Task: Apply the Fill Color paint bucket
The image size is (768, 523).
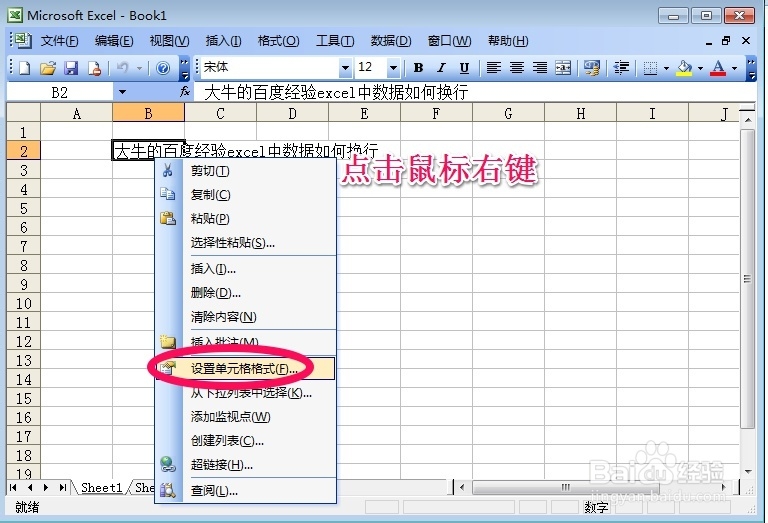Action: (684, 68)
